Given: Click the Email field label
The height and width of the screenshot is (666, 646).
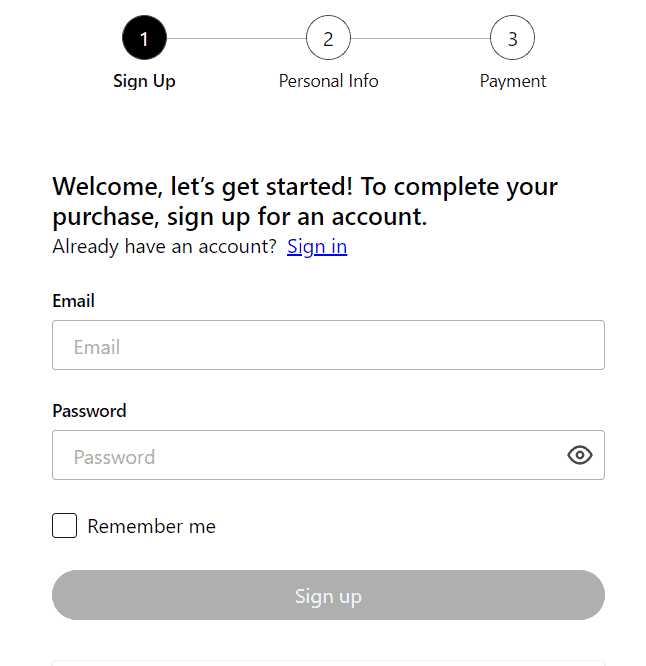Looking at the screenshot, I should 73,301.
